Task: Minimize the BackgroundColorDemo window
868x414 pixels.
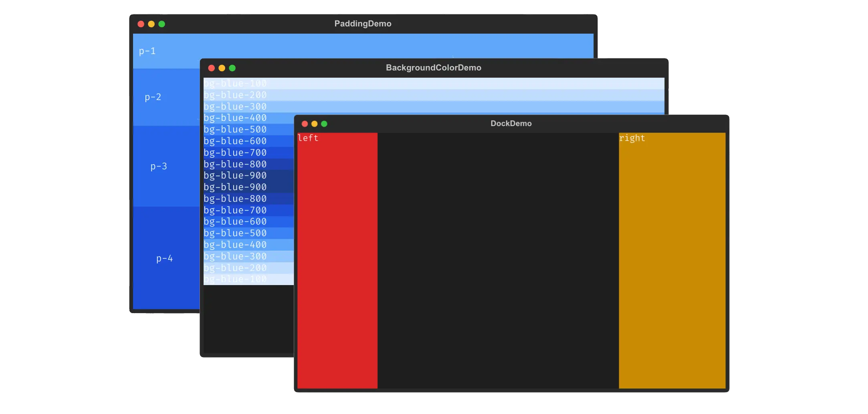Action: (x=222, y=68)
